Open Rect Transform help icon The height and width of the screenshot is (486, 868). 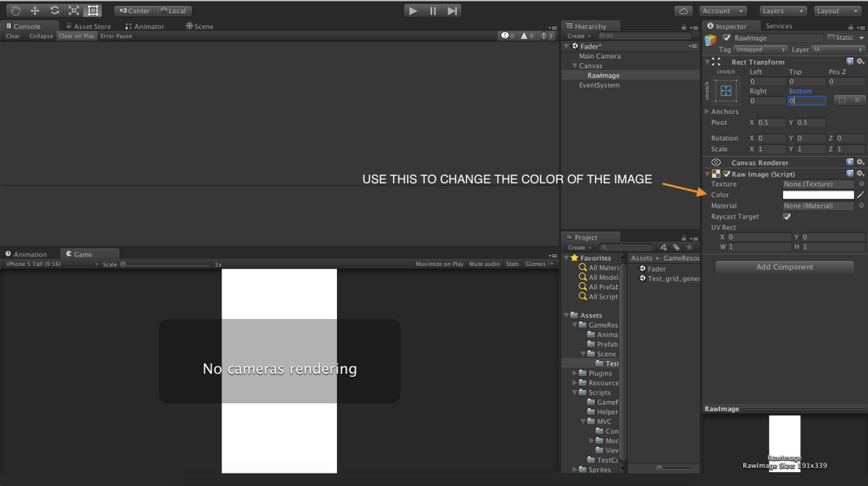850,62
